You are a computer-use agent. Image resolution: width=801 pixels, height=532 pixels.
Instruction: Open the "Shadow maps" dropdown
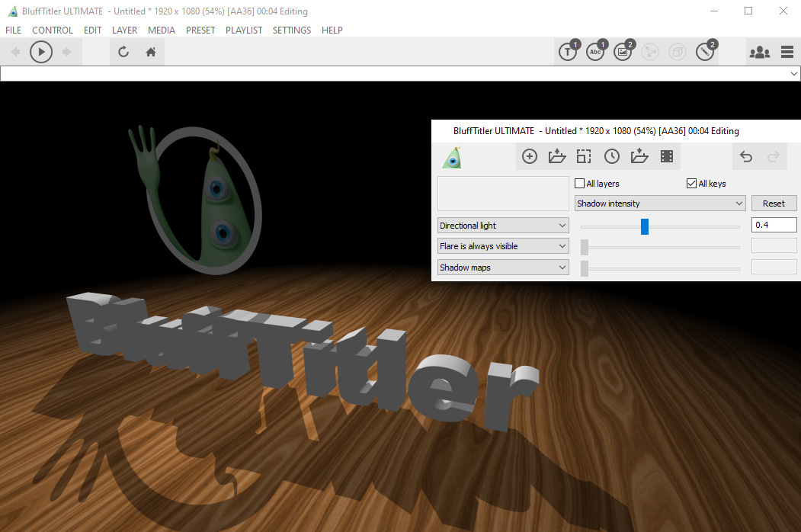click(x=503, y=268)
